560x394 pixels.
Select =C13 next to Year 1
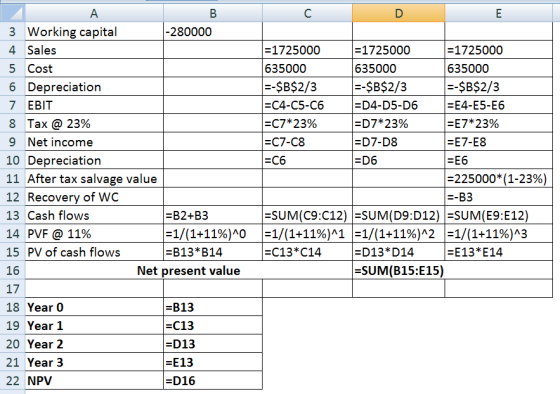click(x=213, y=326)
